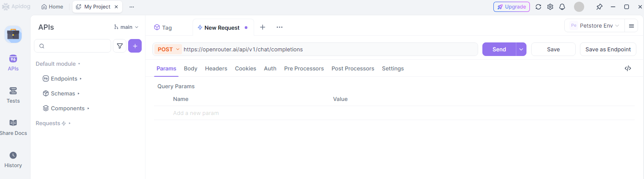Click the APIs panel heading
The height and width of the screenshot is (179, 644).
coord(46,27)
